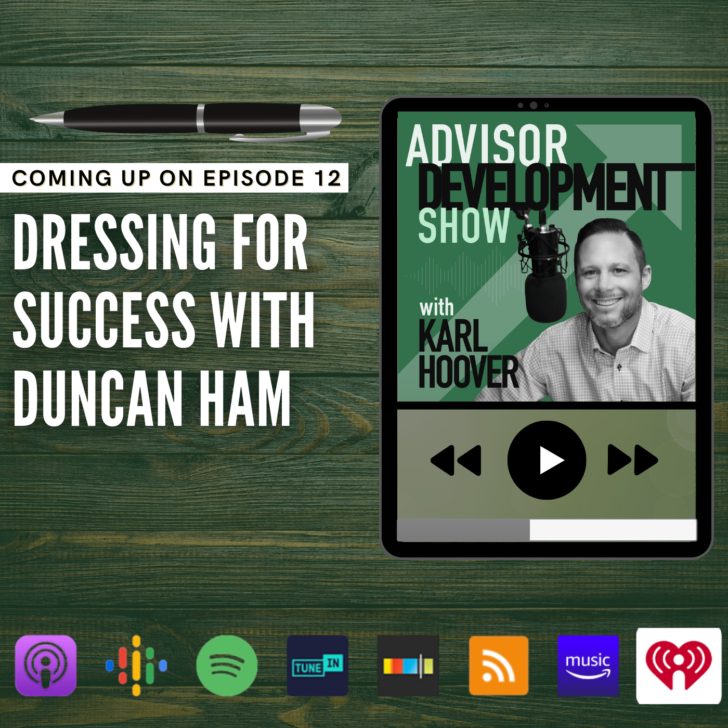
Task: Open the Google Podcasts icon
Action: (136, 665)
